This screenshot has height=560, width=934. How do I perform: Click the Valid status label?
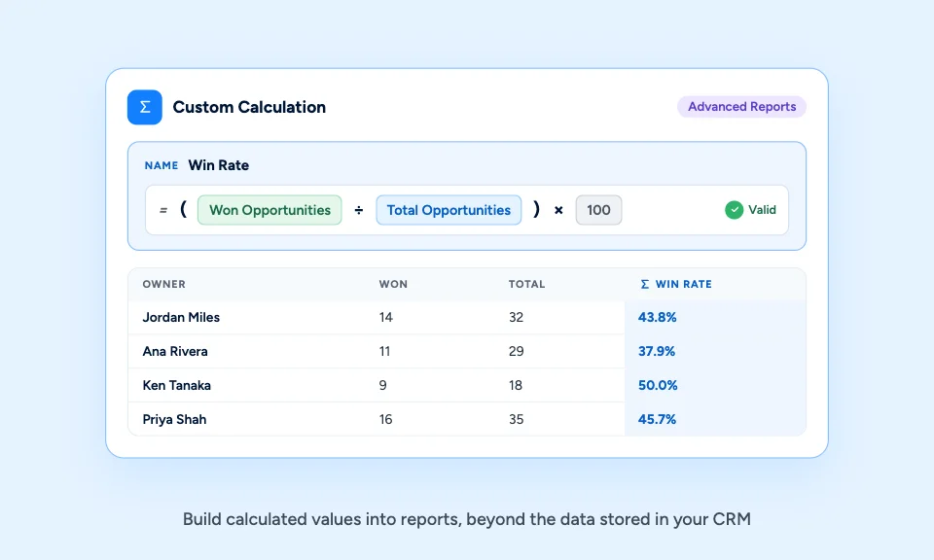pos(762,209)
